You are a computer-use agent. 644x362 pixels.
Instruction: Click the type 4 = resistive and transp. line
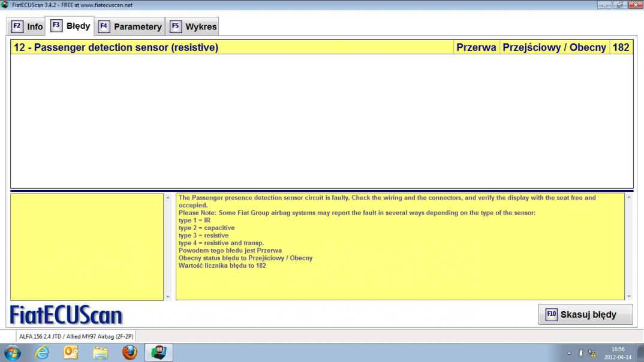tap(221, 243)
